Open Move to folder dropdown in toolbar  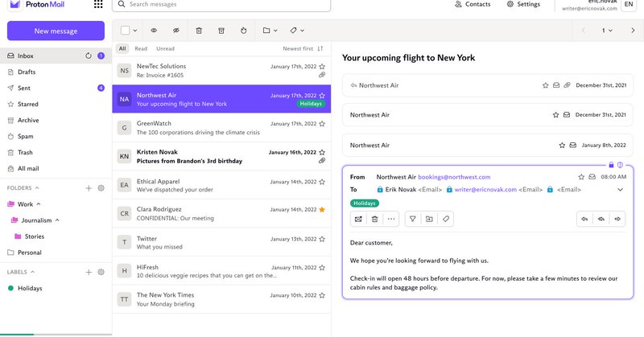coord(270,31)
